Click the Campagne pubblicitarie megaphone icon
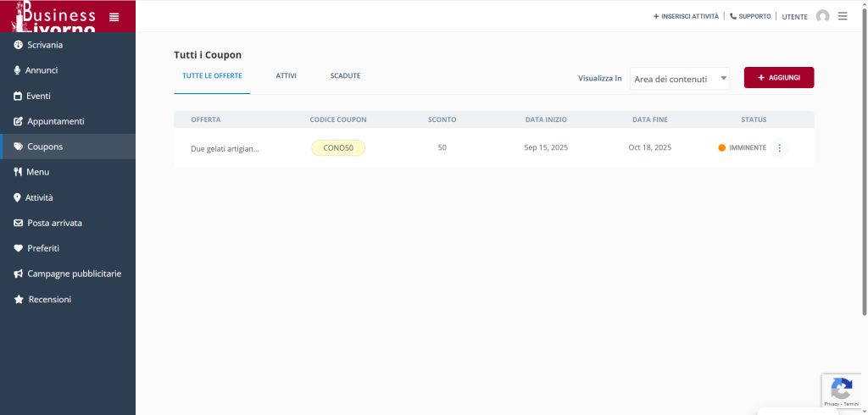This screenshot has width=868, height=415. tap(18, 274)
